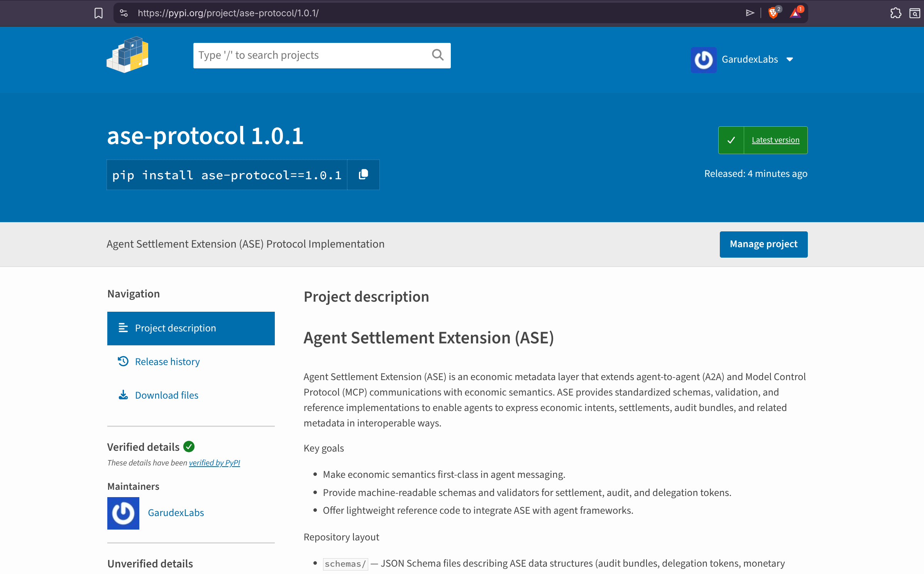This screenshot has width=924, height=574.
Task: Click the send/share arrow icon in address bar
Action: pos(750,13)
